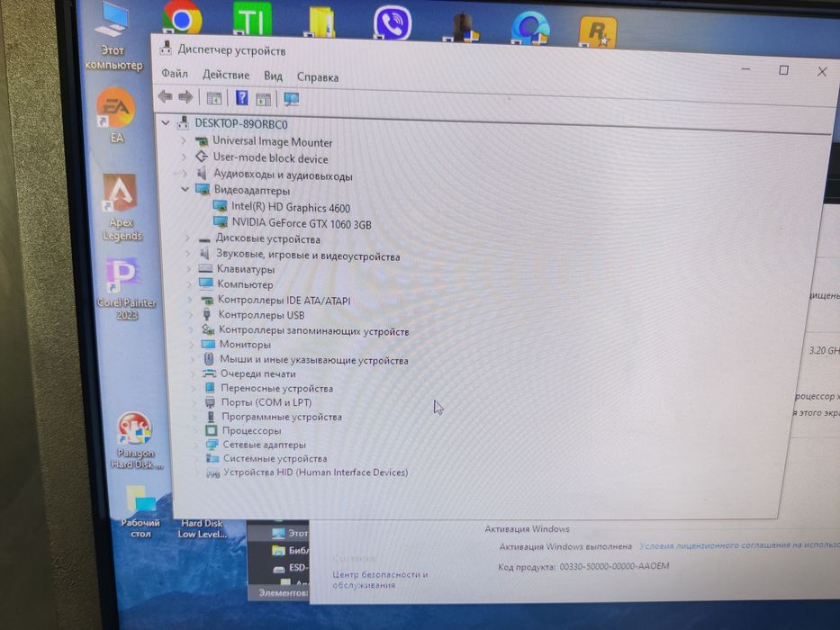This screenshot has width=840, height=630.
Task: Expand Аудиовходы и аудиовыходы node
Action: [184, 173]
